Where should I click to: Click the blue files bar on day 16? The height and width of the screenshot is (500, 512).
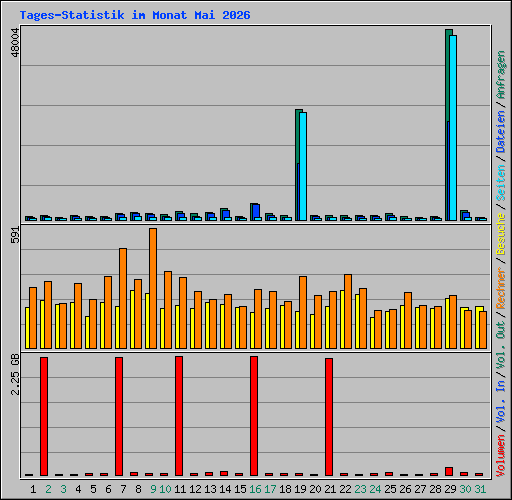tap(256, 211)
